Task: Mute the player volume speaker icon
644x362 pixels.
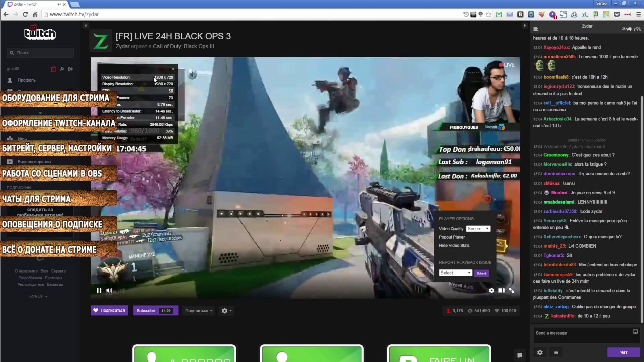Action: coord(109,290)
